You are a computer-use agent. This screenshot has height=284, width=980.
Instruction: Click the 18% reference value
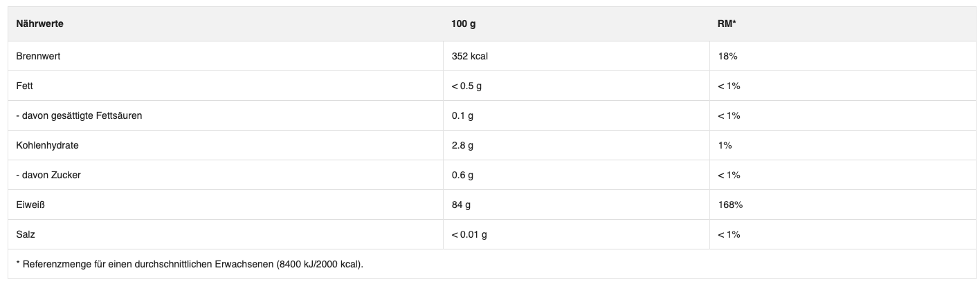(728, 56)
